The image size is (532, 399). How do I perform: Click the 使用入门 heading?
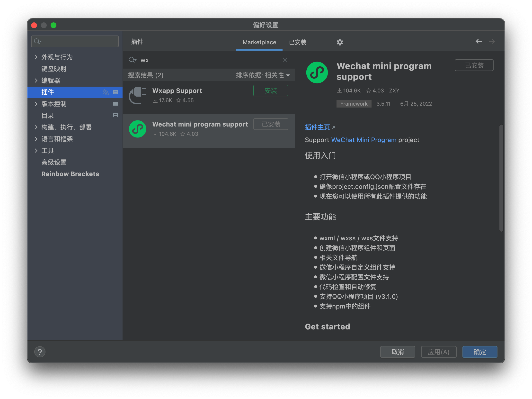coord(320,155)
